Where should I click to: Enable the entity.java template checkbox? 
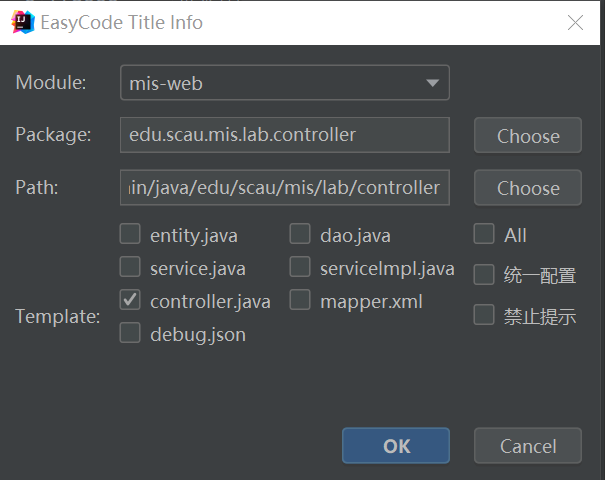pyautogui.click(x=130, y=235)
